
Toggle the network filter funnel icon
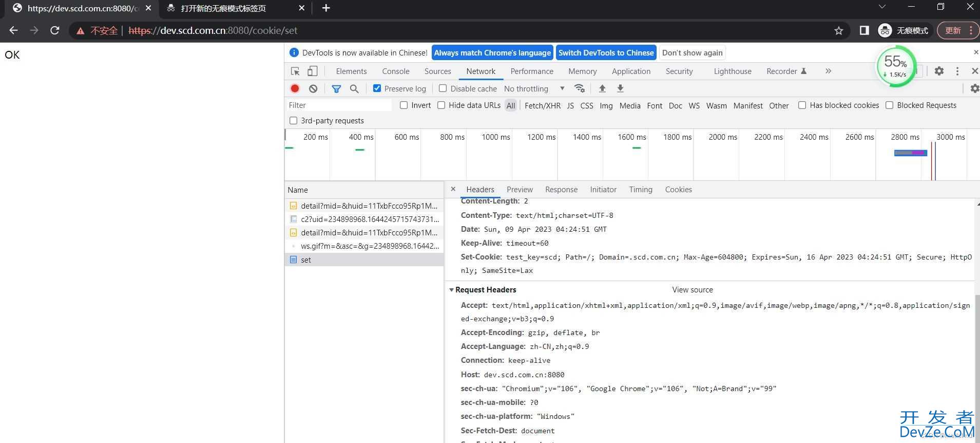[336, 88]
